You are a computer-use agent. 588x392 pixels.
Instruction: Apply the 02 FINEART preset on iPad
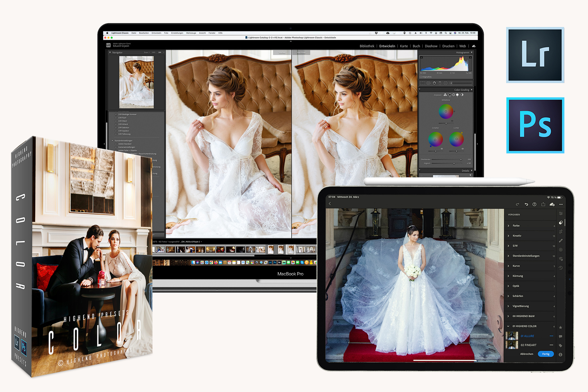[x=528, y=345]
